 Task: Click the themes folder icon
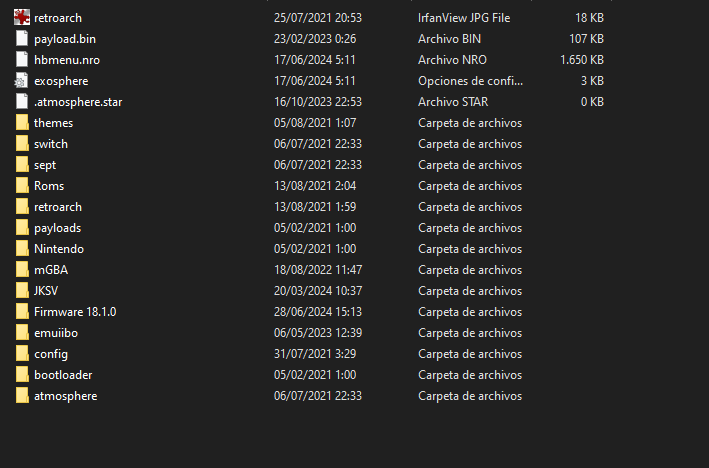point(22,123)
